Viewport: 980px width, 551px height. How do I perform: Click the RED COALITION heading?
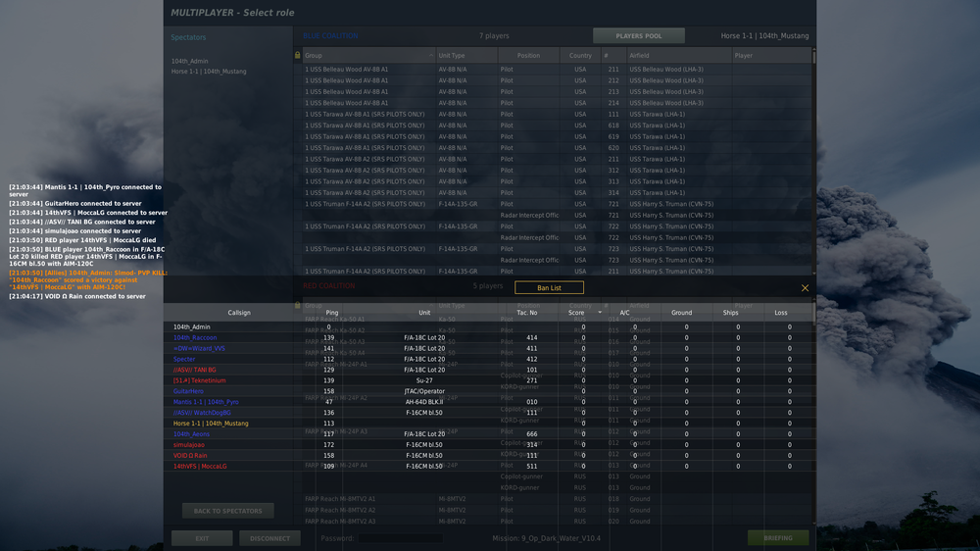[x=328, y=286]
